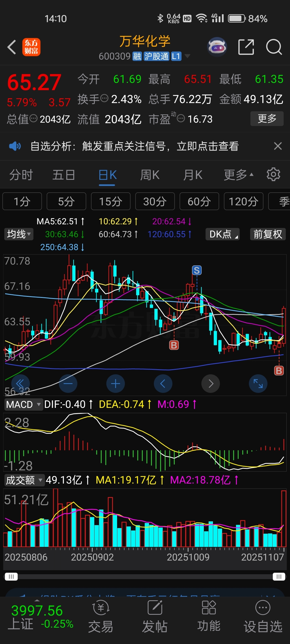Tap 总值 info circle icon
This screenshot has width=290, height=644.
click(x=33, y=118)
